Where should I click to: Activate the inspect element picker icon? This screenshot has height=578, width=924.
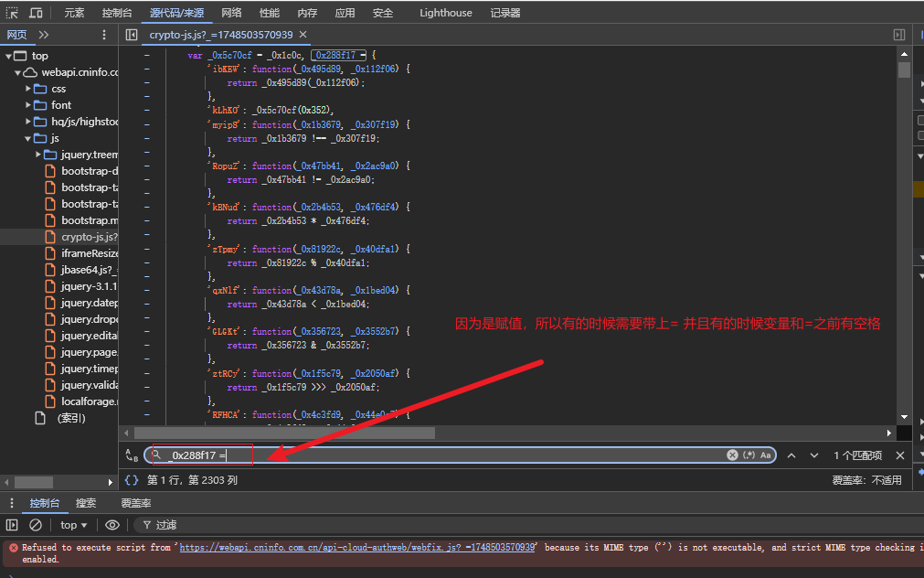coord(12,13)
